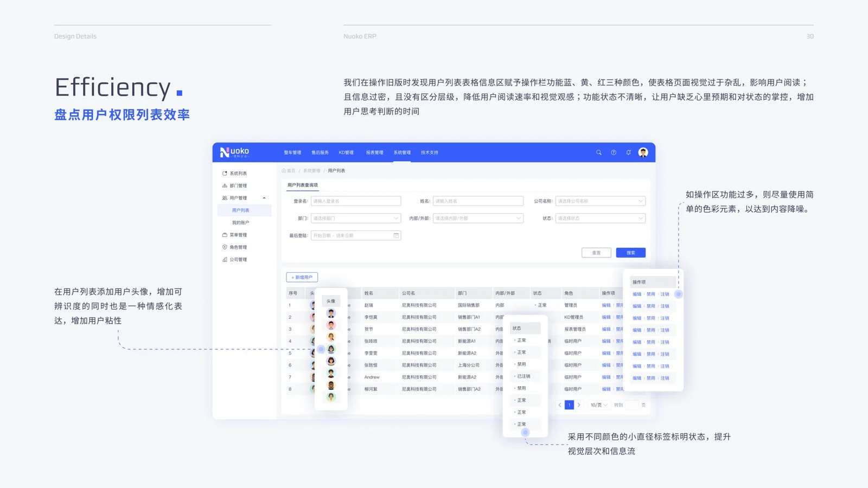Open the help question-mark icon
The image size is (868, 488).
click(614, 152)
